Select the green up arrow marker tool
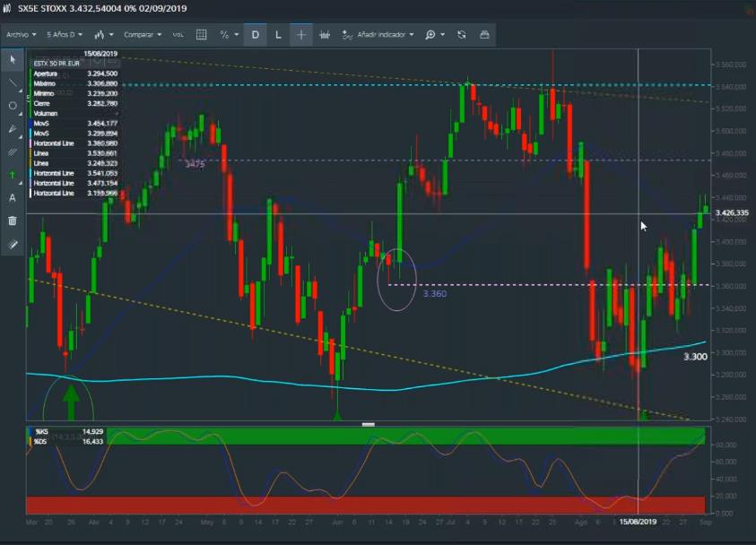The image size is (756, 545). (x=13, y=175)
